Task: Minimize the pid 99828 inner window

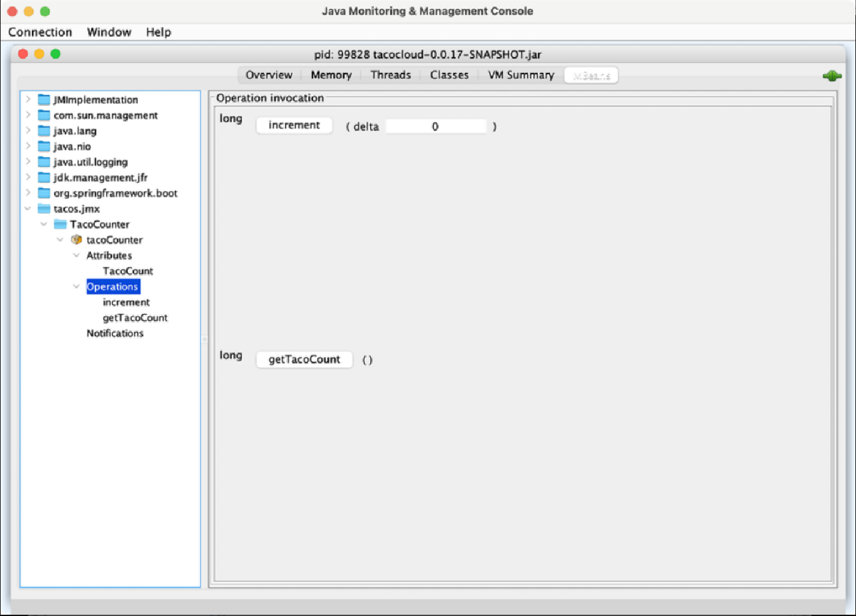Action: (x=39, y=54)
